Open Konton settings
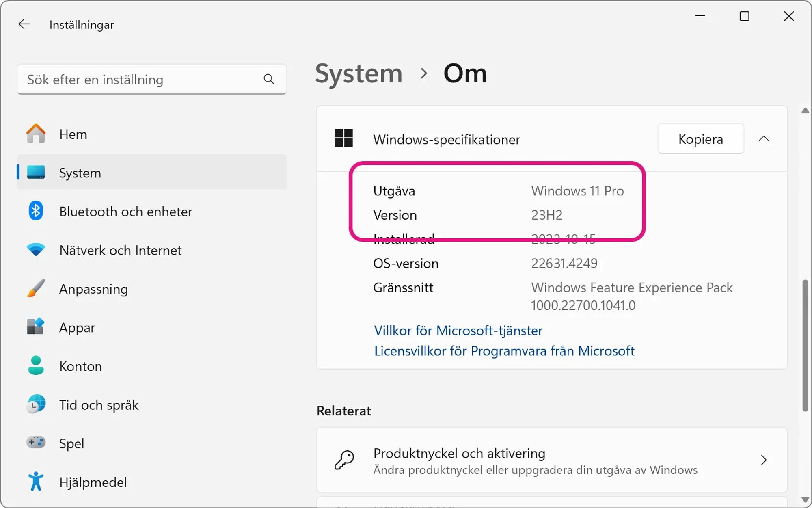The image size is (812, 508). tap(151, 366)
